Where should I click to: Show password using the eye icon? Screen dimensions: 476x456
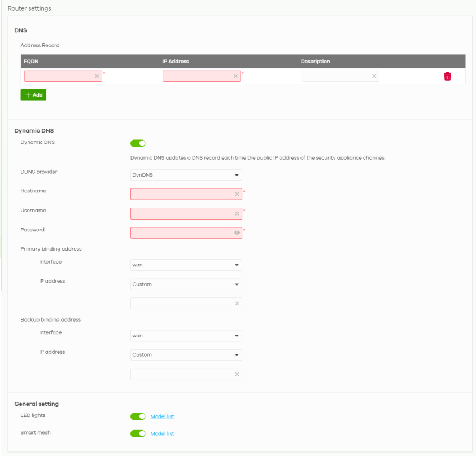(237, 233)
